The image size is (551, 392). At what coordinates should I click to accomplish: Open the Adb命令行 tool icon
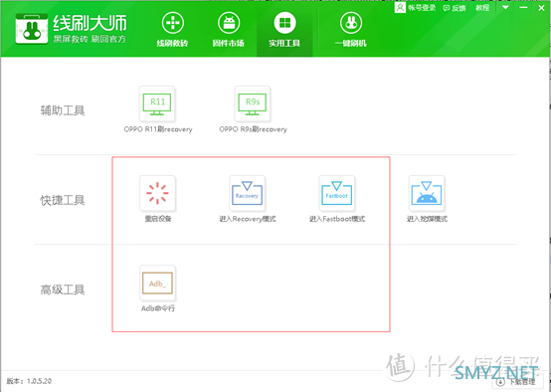(157, 283)
